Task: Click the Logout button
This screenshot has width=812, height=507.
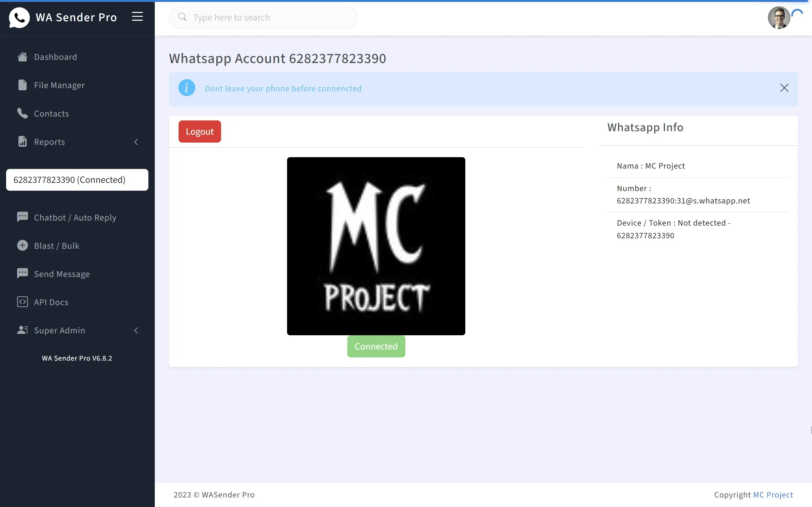Action: point(199,131)
